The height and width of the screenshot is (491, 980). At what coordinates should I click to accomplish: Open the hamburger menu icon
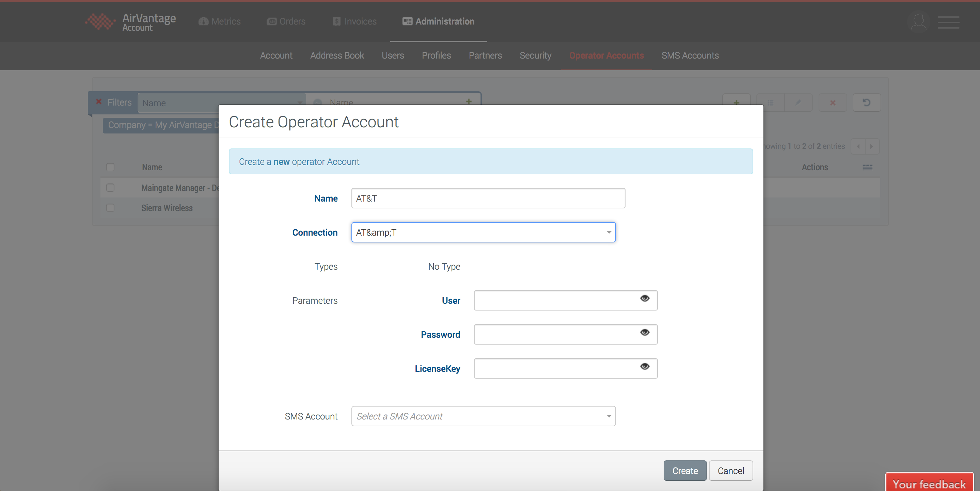(x=948, y=22)
